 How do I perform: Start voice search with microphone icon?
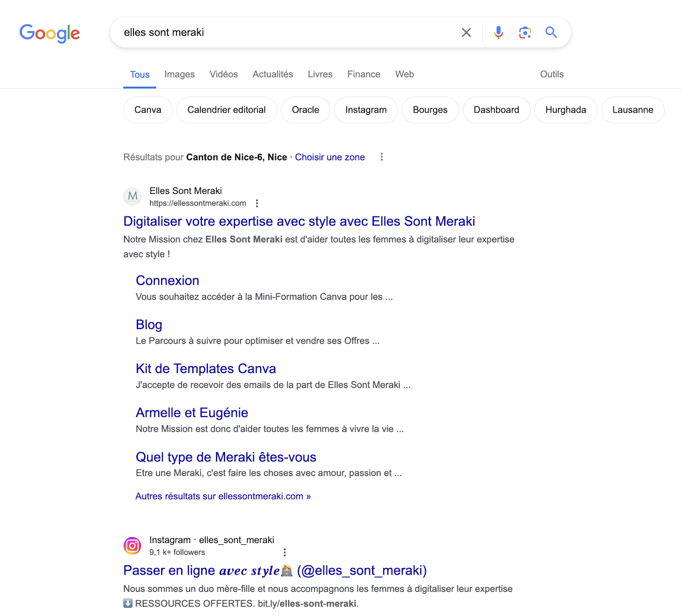click(x=498, y=32)
